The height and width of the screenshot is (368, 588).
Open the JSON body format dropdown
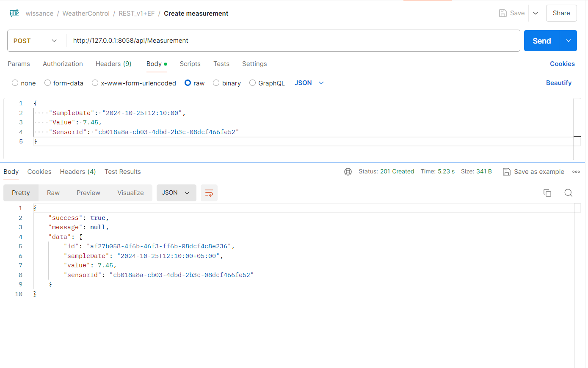point(309,83)
